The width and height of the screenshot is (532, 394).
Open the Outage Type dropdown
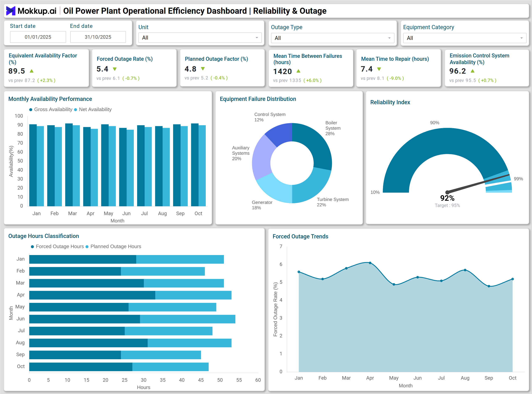(332, 38)
